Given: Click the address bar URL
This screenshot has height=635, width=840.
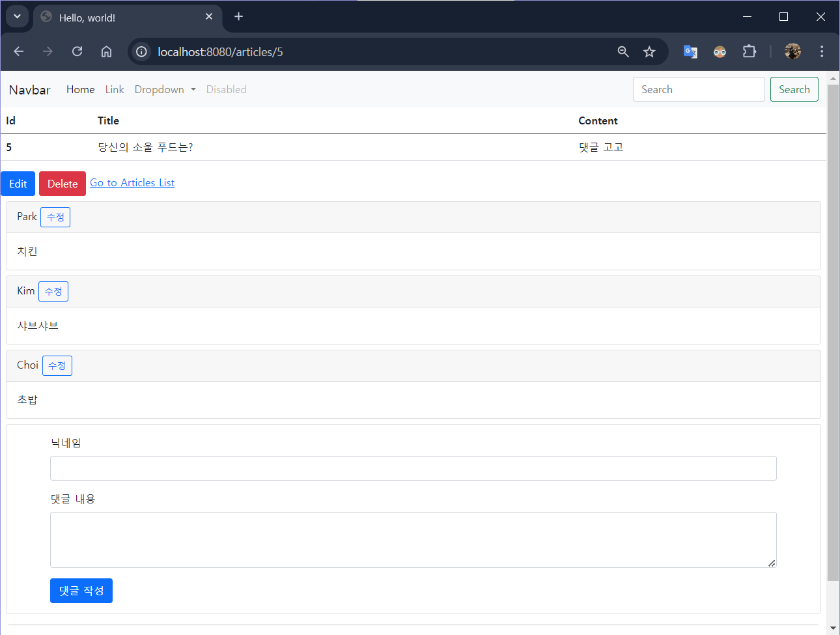Looking at the screenshot, I should [x=220, y=51].
